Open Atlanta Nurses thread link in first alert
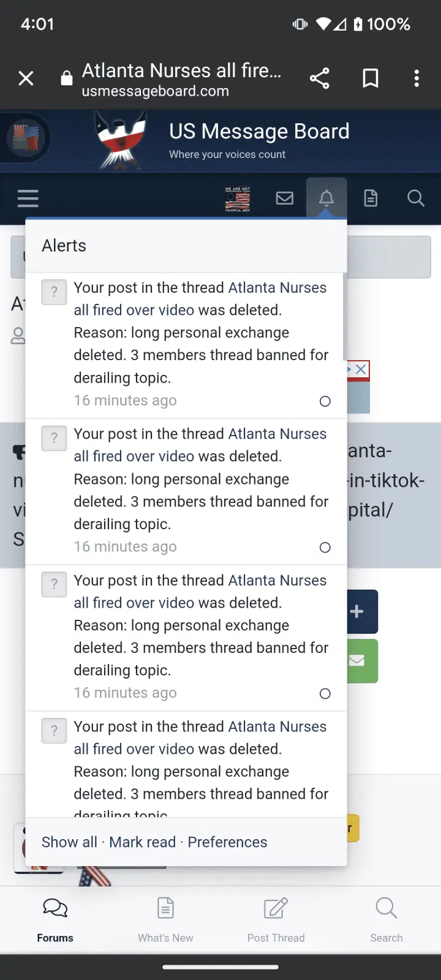Image resolution: width=441 pixels, height=980 pixels. click(x=277, y=288)
